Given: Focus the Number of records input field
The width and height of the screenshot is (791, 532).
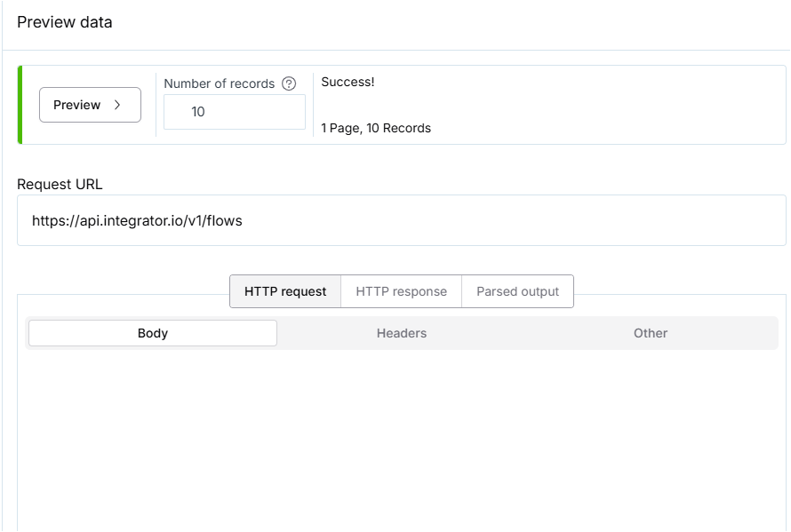Looking at the screenshot, I should pyautogui.click(x=235, y=112).
